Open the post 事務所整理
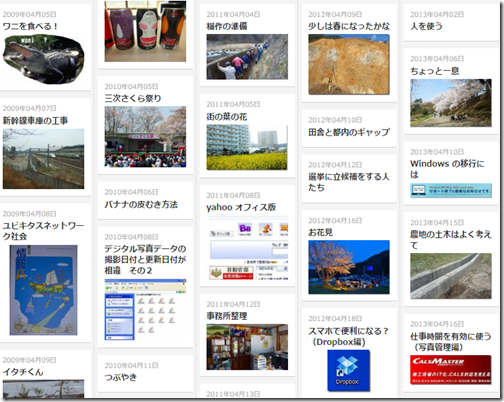The image size is (504, 402). [x=227, y=316]
